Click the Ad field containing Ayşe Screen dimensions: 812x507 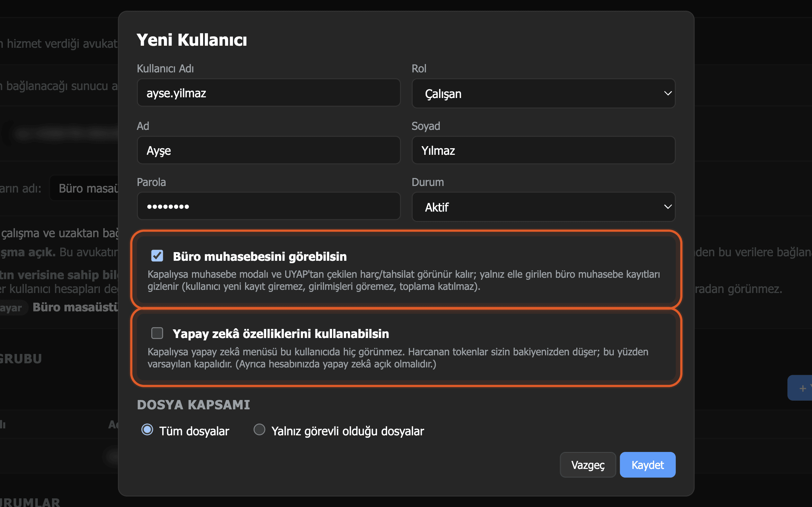(x=269, y=150)
